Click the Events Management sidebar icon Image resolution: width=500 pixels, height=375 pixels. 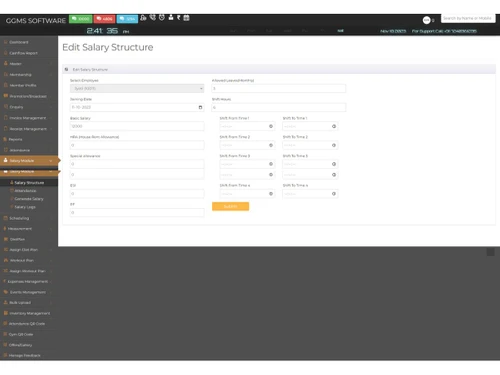pyautogui.click(x=6, y=292)
